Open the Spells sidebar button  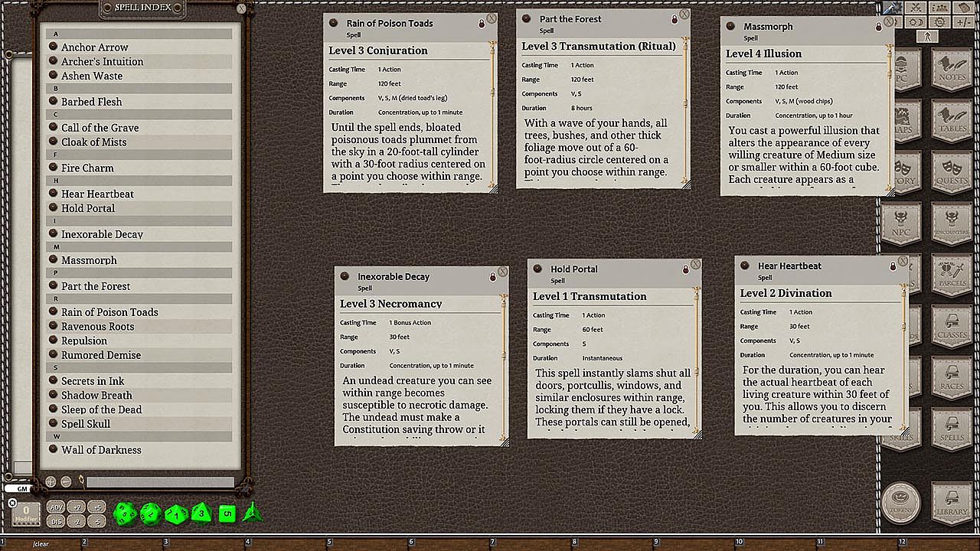pyautogui.click(x=952, y=429)
